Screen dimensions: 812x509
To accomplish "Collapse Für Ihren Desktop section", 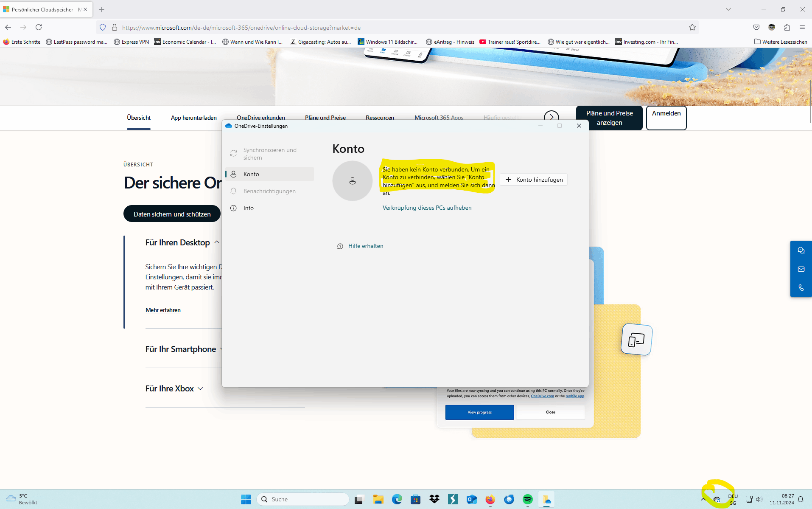I will (182, 242).
